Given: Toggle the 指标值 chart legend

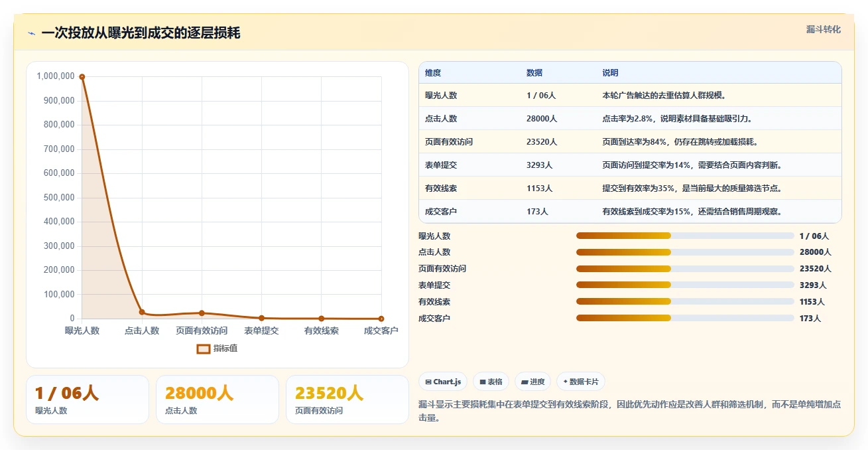Looking at the screenshot, I should pos(217,348).
